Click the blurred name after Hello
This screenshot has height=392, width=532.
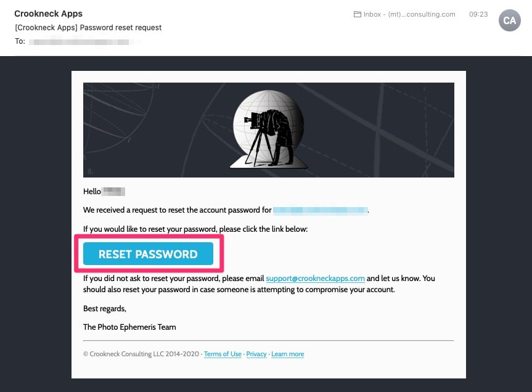pyautogui.click(x=114, y=192)
